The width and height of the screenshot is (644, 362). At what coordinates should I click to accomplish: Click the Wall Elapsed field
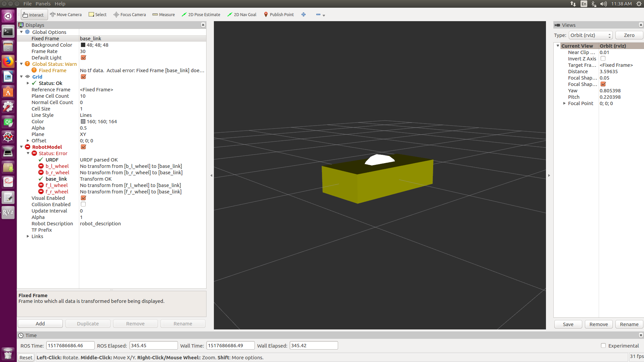pos(314,346)
